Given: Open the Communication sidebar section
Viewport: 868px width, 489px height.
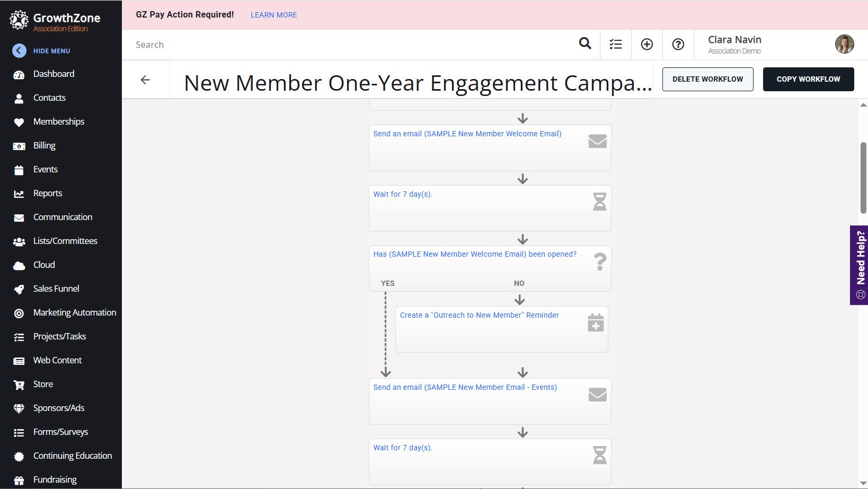Looking at the screenshot, I should 63,217.
